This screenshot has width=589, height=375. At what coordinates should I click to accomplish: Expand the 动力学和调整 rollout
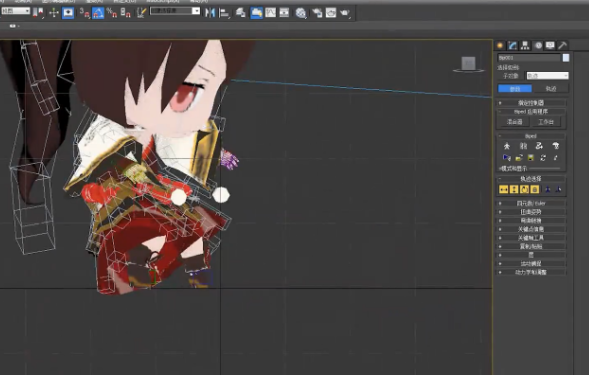point(532,272)
